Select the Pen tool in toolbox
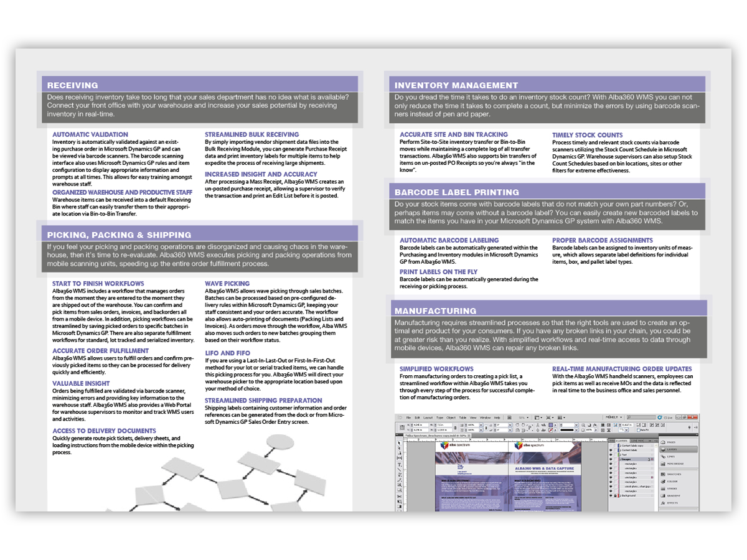Image resolution: width=747 pixels, height=560 pixels. click(399, 475)
